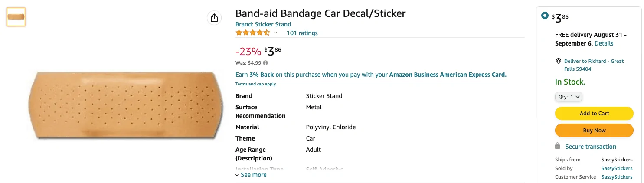The height and width of the screenshot is (183, 644).
Task: View the 101 ratings link
Action: click(302, 33)
